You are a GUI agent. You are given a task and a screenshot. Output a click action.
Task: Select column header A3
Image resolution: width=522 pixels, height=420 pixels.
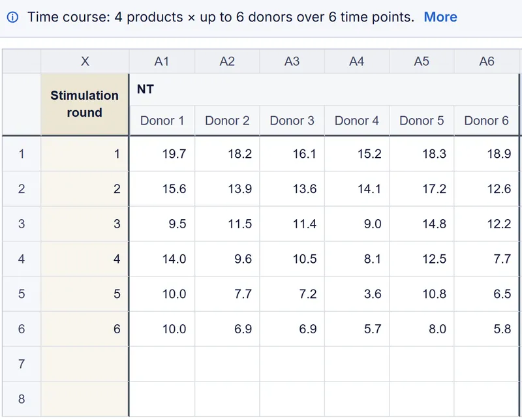(x=292, y=61)
